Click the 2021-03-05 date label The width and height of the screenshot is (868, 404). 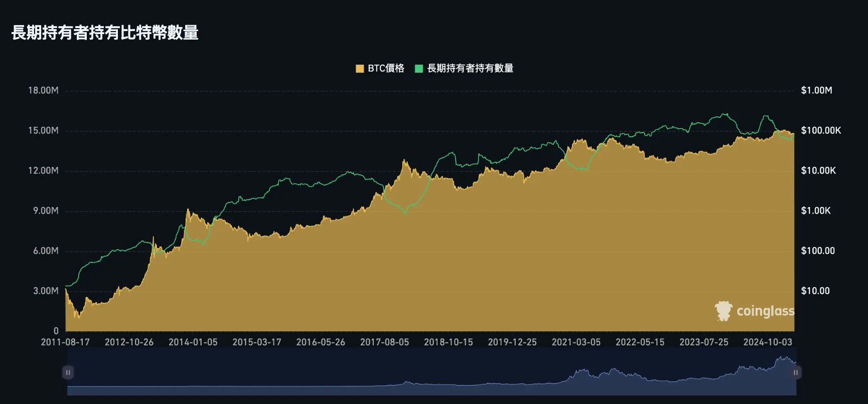(576, 342)
